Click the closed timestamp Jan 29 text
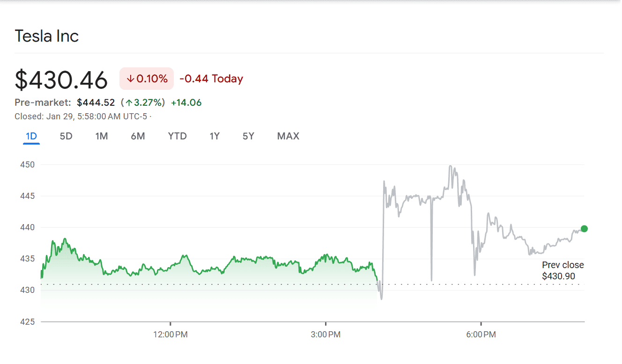The image size is (622, 364). coord(82,116)
